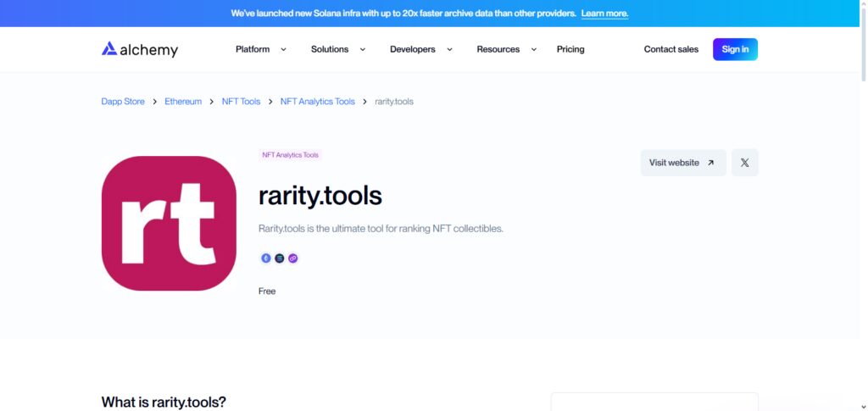This screenshot has height=411, width=868.
Task: Expand the Resources menu
Action: click(x=507, y=49)
